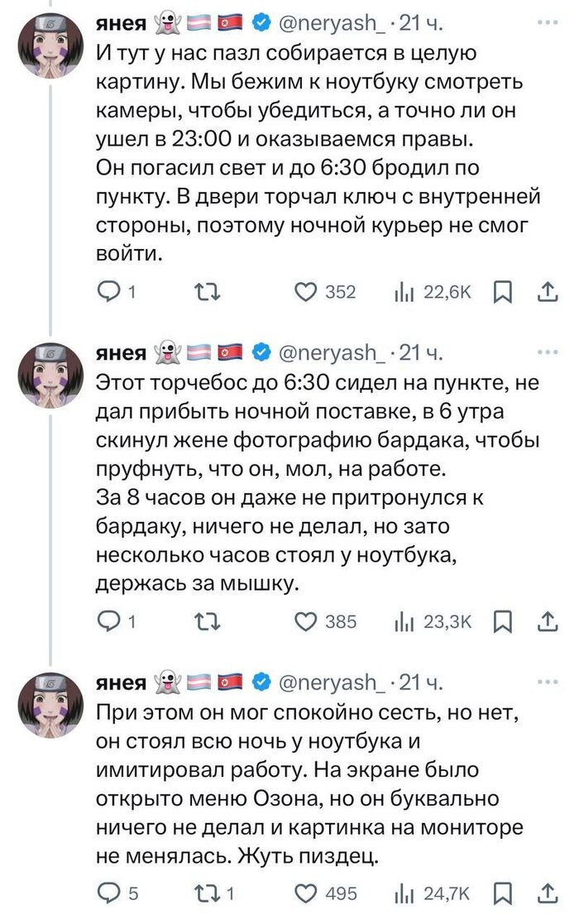View analytics of tweet with 22,6K views
The image size is (579, 924).
click(403, 291)
